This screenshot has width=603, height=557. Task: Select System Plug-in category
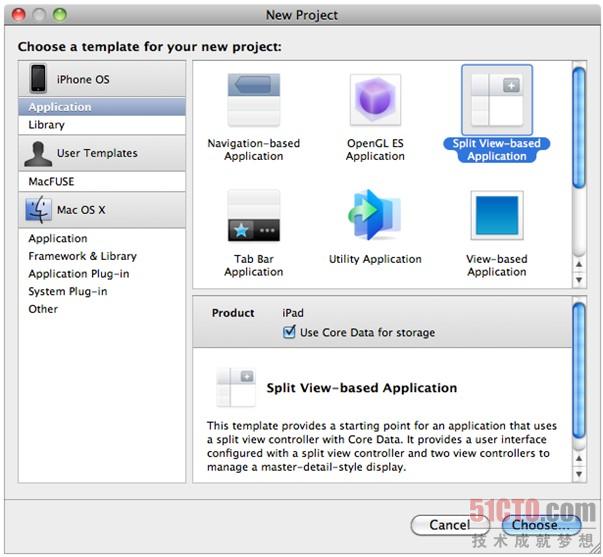tap(102, 291)
